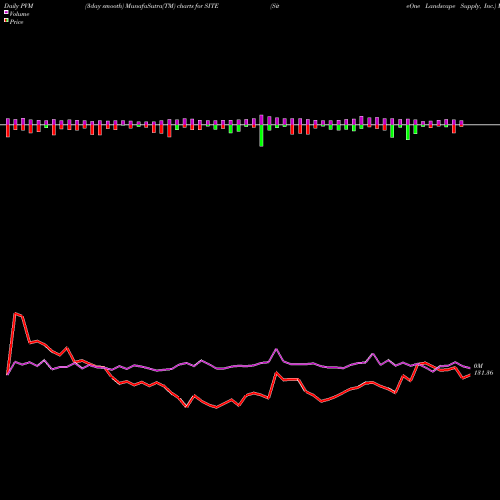Viewport: 500px width, 500px height.
Task: Select the Price legend label
Action: (16, 22)
